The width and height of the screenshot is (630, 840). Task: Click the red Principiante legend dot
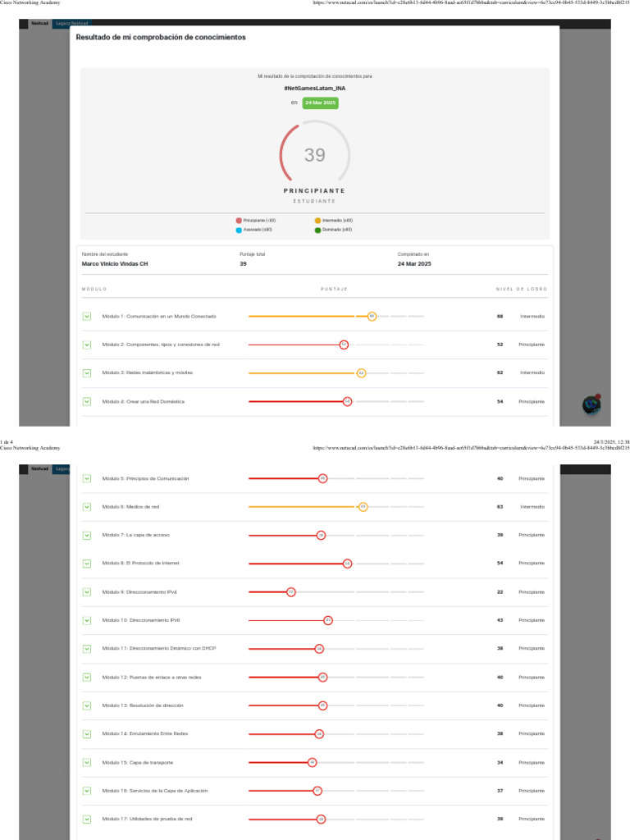coord(239,221)
